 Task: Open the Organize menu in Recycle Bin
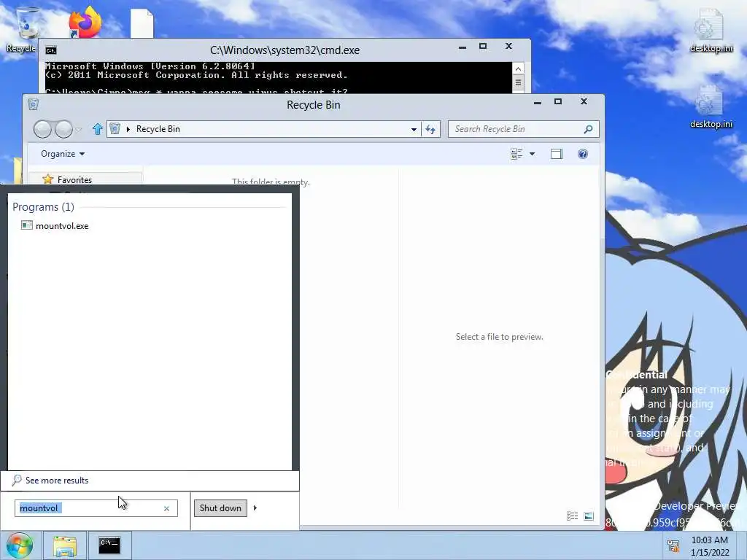tap(63, 154)
